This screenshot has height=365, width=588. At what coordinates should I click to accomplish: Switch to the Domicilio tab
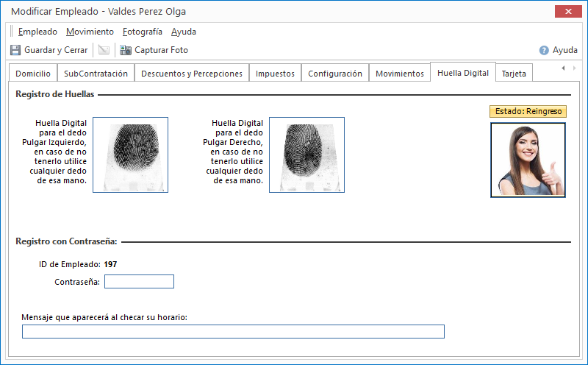(x=33, y=74)
